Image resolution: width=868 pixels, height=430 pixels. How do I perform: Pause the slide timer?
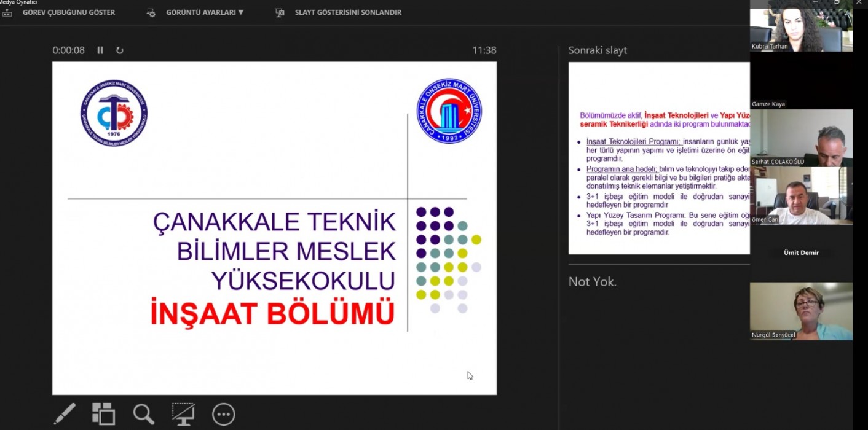(100, 50)
